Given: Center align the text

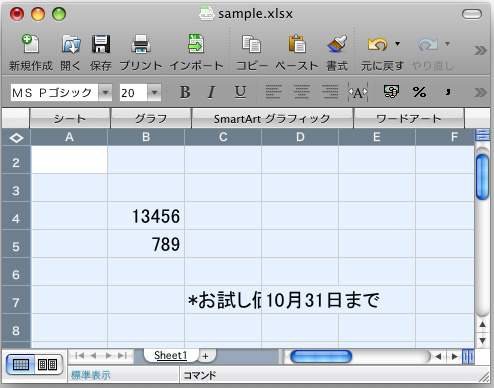Looking at the screenshot, I should point(301,92).
